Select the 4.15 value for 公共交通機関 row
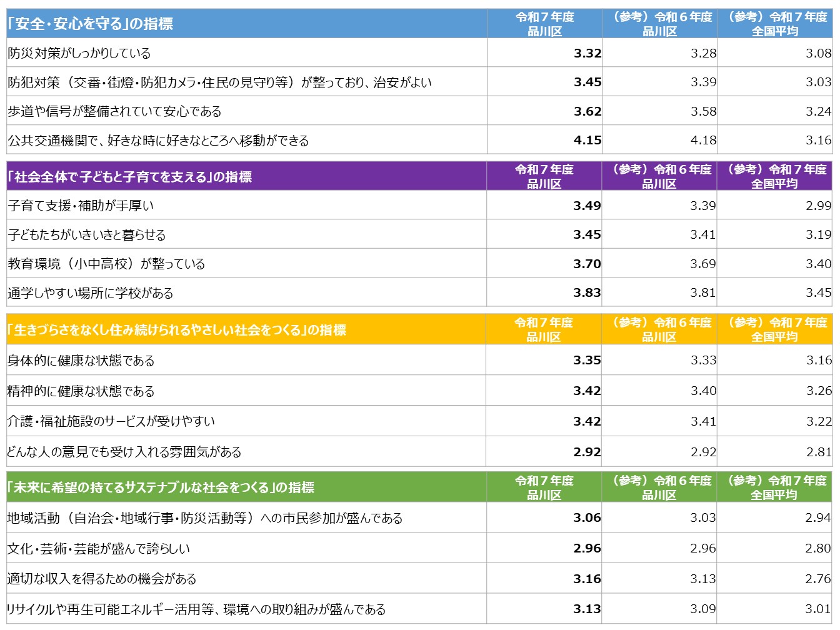This screenshot has height=630, width=840. 587,141
